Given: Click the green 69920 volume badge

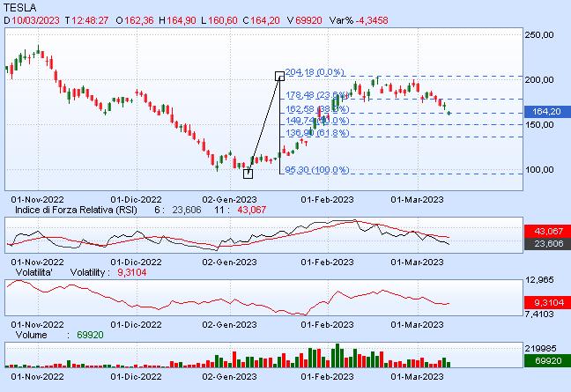Looking at the screenshot, I should coord(547,360).
